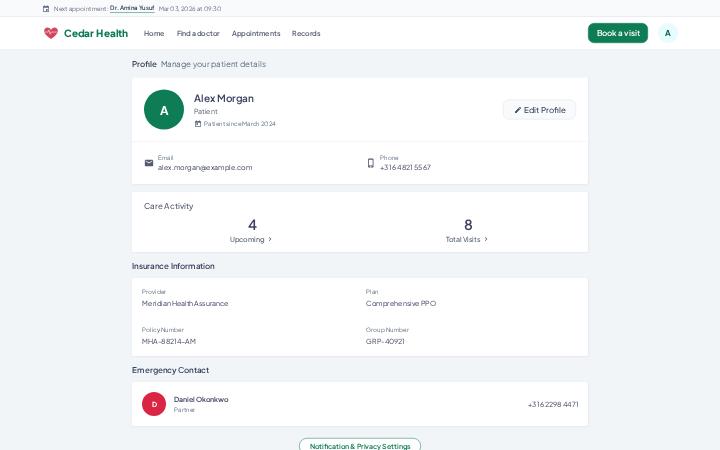Click the calendar icon beside Next appointment
The height and width of the screenshot is (450, 720).
[46, 9]
